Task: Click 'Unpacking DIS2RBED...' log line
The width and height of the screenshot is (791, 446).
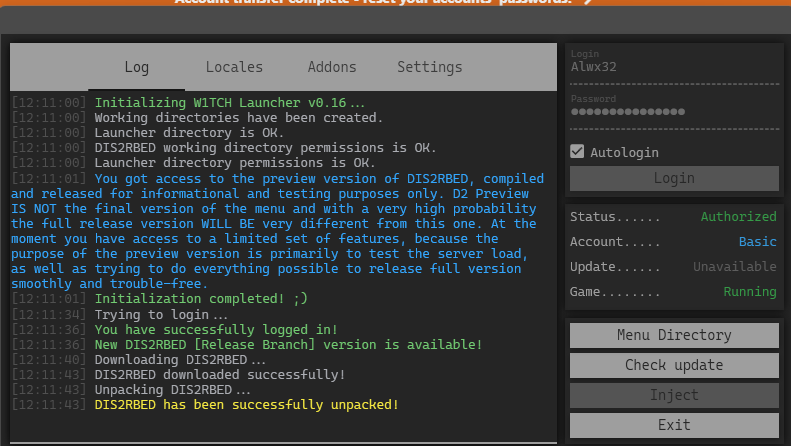Action: point(172,390)
